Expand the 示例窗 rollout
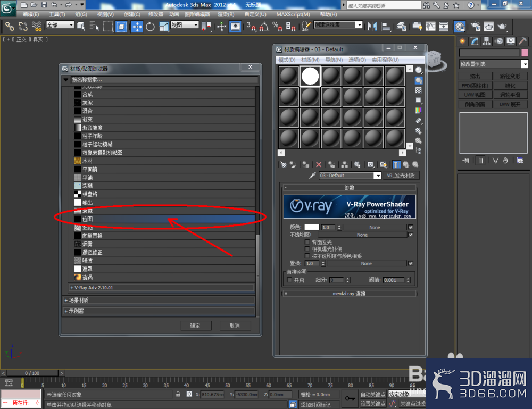532x409 pixels. [x=159, y=311]
